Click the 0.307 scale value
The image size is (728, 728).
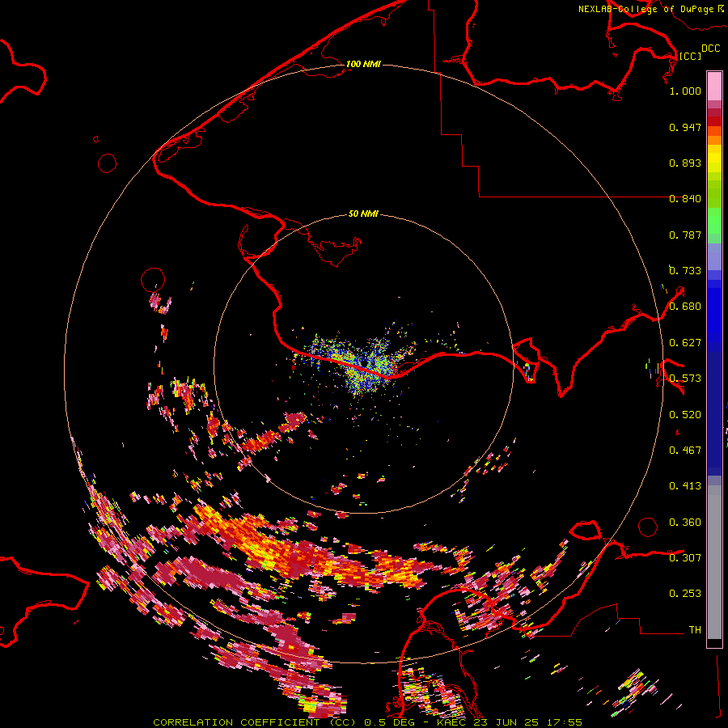685,558
